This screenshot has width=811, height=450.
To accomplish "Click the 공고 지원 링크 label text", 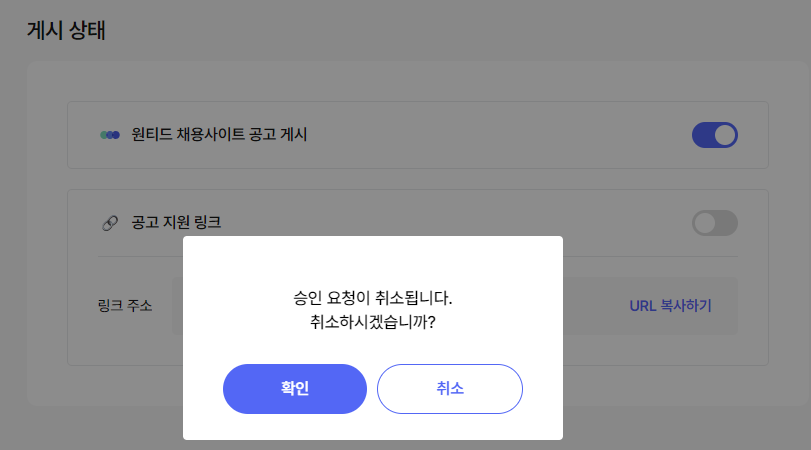I will pos(176,222).
